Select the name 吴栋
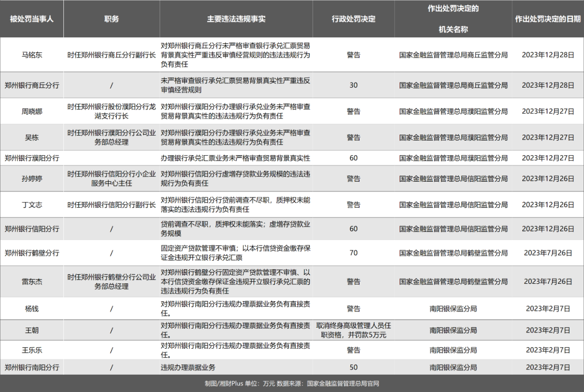This screenshot has height=392, width=584. (x=32, y=137)
